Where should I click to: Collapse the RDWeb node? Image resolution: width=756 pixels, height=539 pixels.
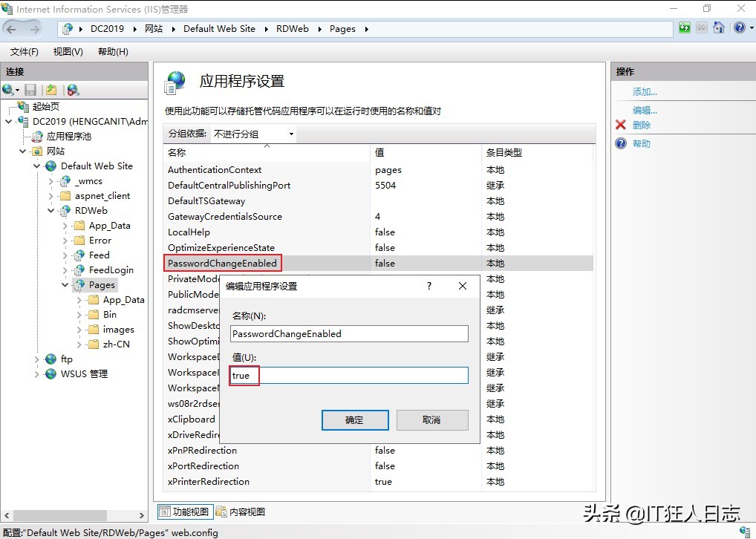[x=51, y=211]
